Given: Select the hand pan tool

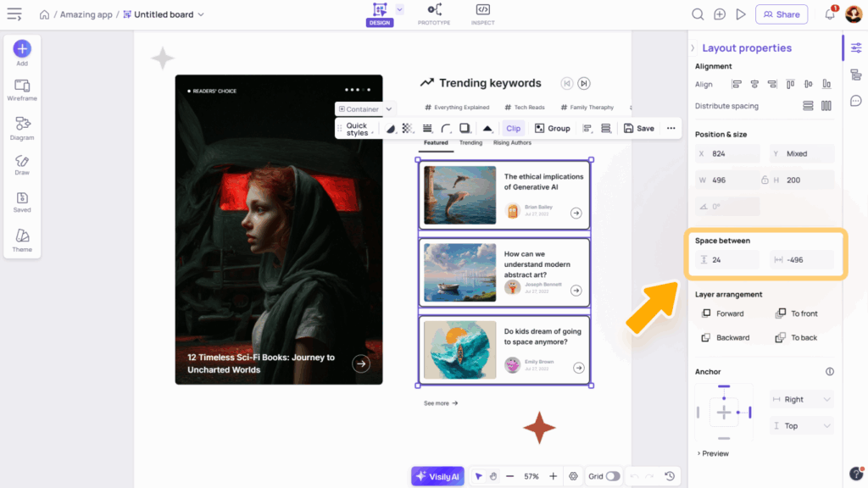Looking at the screenshot, I should [492, 476].
